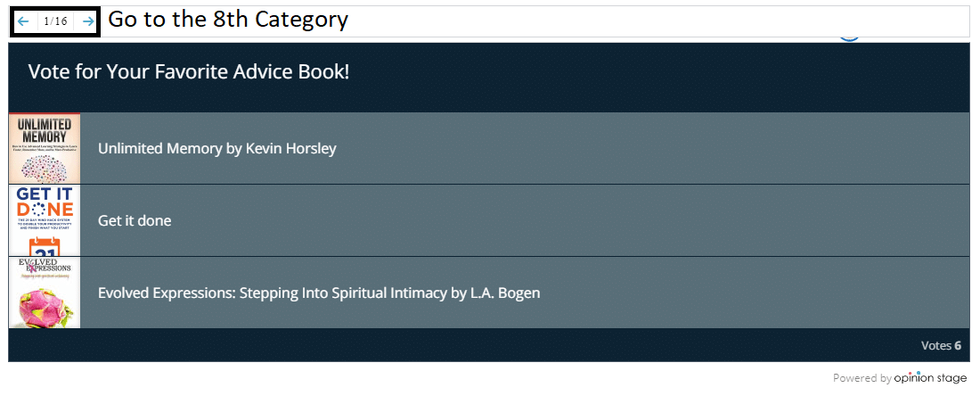980x396 pixels.
Task: Click the UNLIMITED MEMORY title on cover
Action: (x=45, y=130)
